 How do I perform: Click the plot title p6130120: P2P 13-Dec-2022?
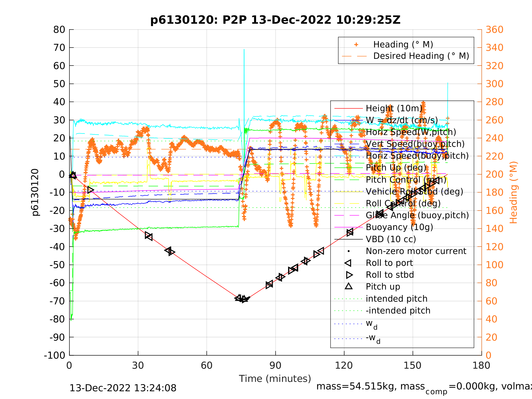point(275,20)
